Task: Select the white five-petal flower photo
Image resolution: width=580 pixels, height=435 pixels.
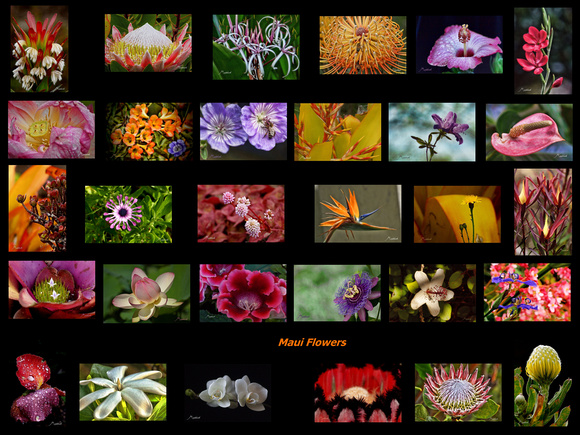Action: [x=432, y=293]
